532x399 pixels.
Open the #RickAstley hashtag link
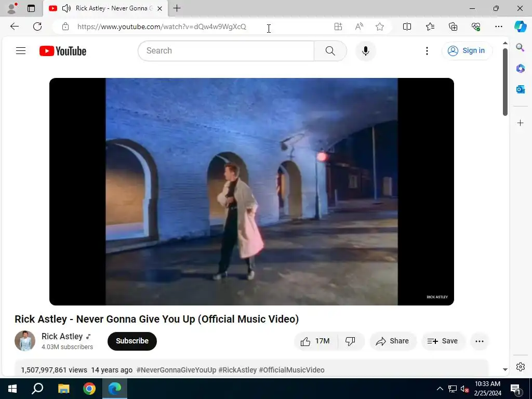237,370
